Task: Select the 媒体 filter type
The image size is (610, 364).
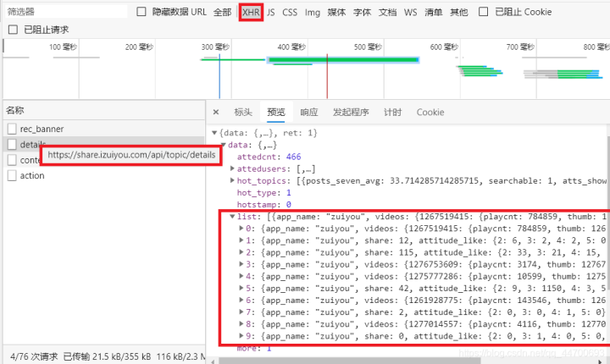Action: (x=336, y=12)
